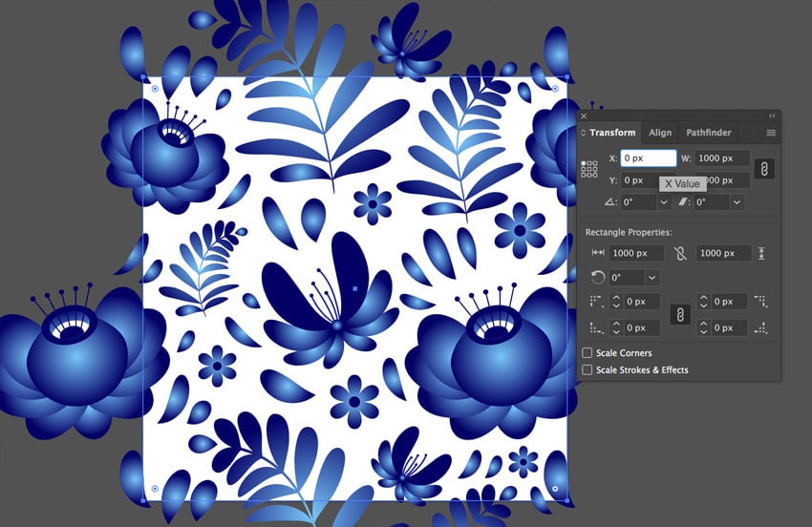
Task: Collapse the panel with double-arrow icon
Action: click(x=772, y=116)
